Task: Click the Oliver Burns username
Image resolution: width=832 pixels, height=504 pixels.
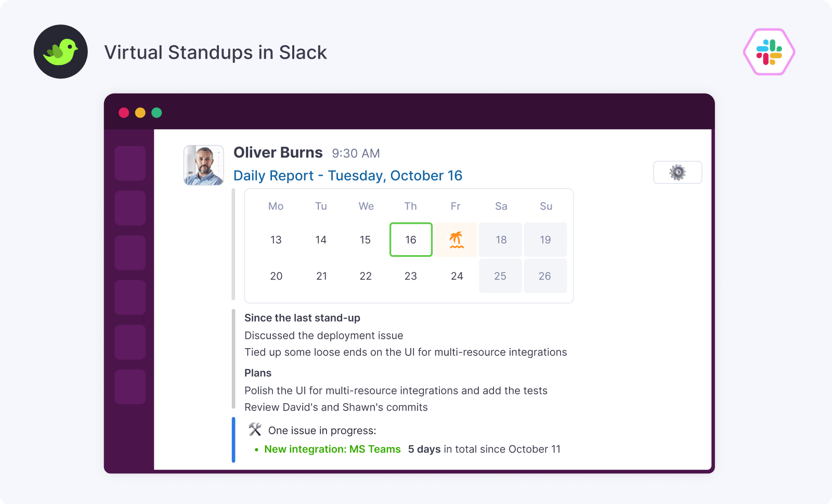Action: 278,152
